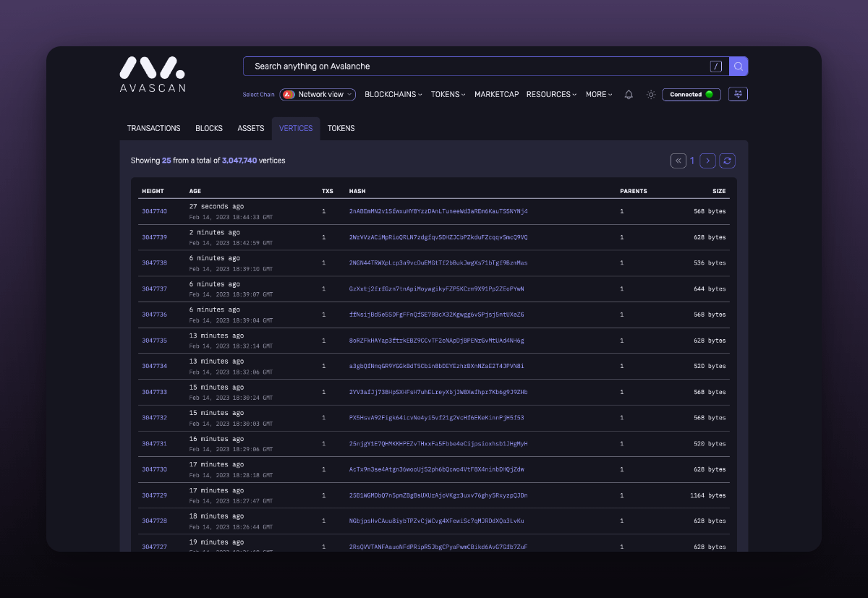868x598 pixels.
Task: Open the Network view chain selector
Action: (x=318, y=95)
